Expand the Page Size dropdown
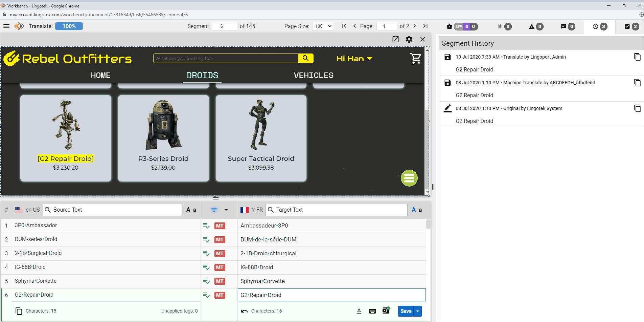 (x=322, y=26)
